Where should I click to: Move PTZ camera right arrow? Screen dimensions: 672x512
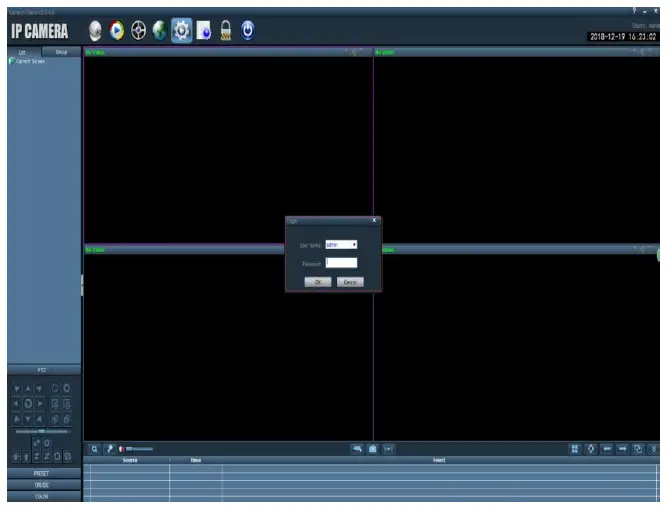tap(39, 404)
